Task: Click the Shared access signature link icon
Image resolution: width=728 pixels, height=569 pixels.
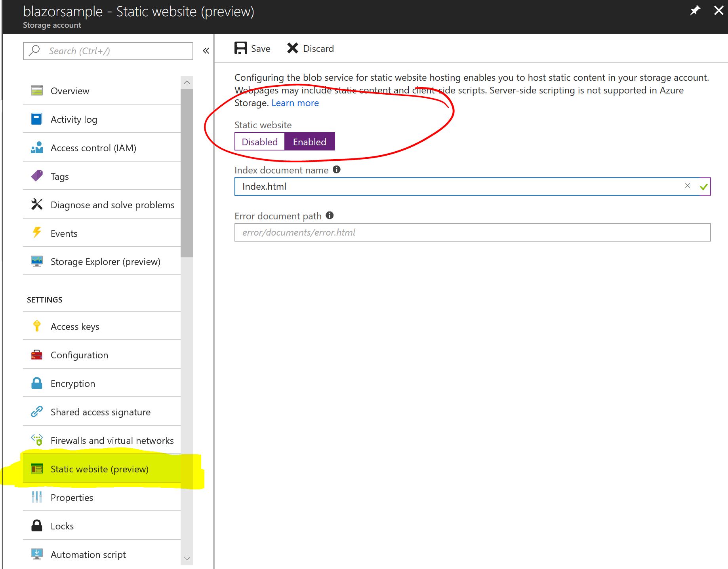Action: (37, 412)
